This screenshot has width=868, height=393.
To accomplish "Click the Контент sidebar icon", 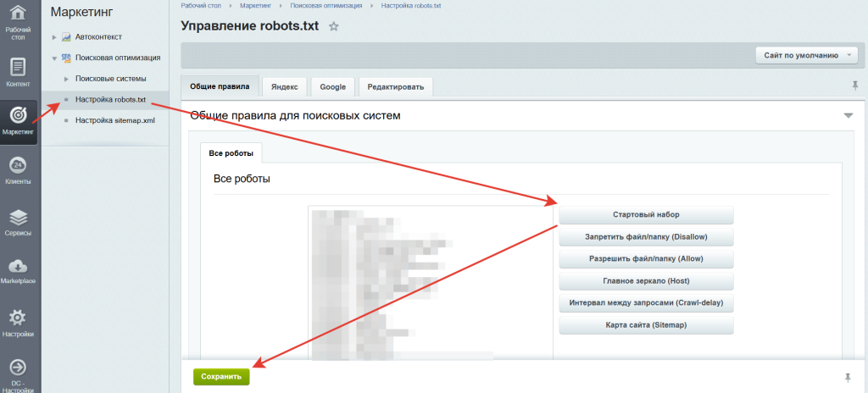I will point(19,68).
